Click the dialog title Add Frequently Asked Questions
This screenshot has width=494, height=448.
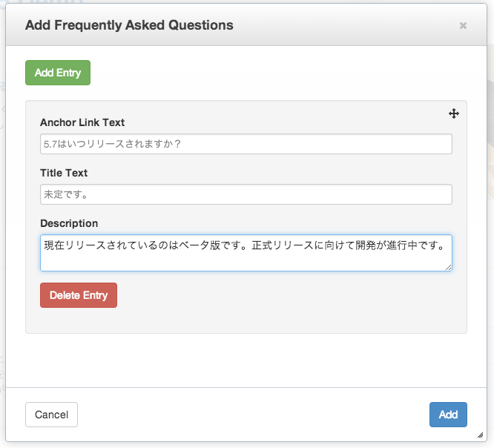coord(129,25)
